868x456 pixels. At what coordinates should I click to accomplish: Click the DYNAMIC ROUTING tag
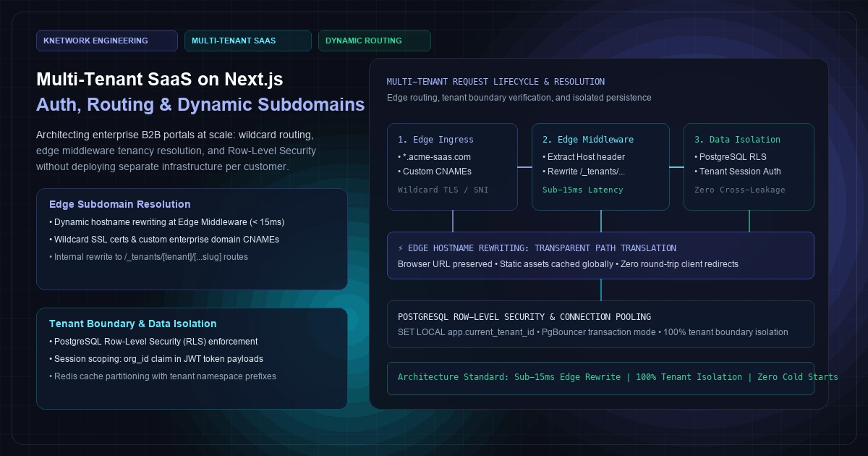(x=375, y=41)
